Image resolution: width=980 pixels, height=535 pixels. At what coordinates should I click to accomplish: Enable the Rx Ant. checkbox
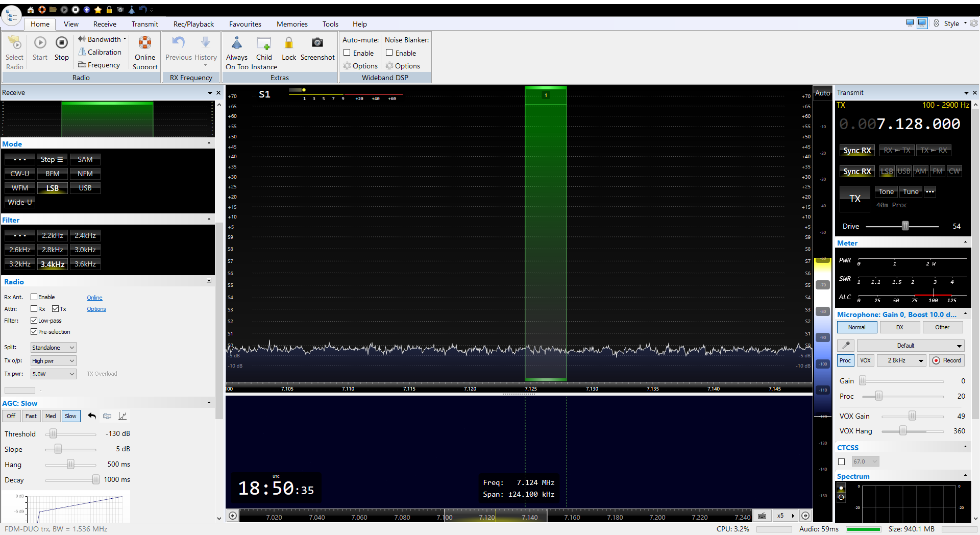[x=34, y=297]
